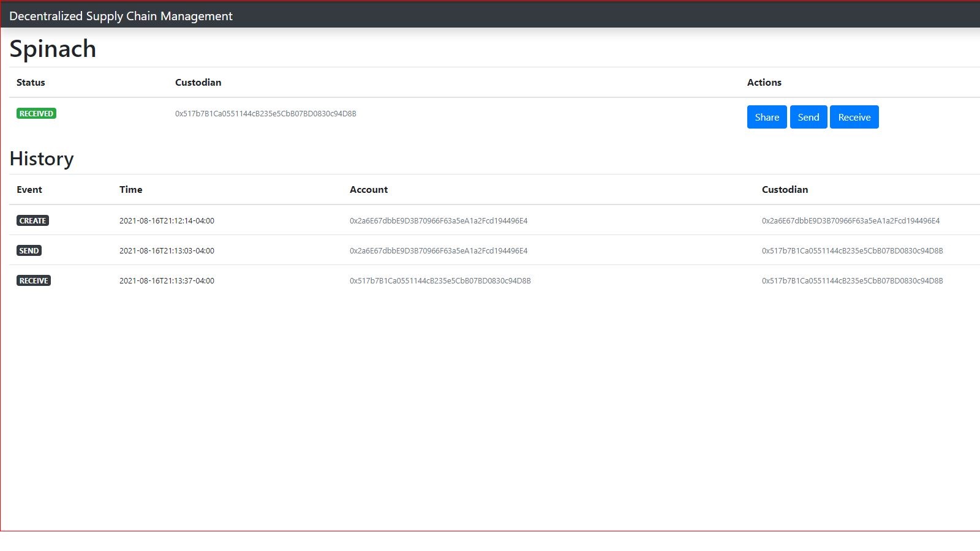The width and height of the screenshot is (980, 551).
Task: Open the Decentralized Supply Chain Management brand link
Action: click(x=121, y=16)
